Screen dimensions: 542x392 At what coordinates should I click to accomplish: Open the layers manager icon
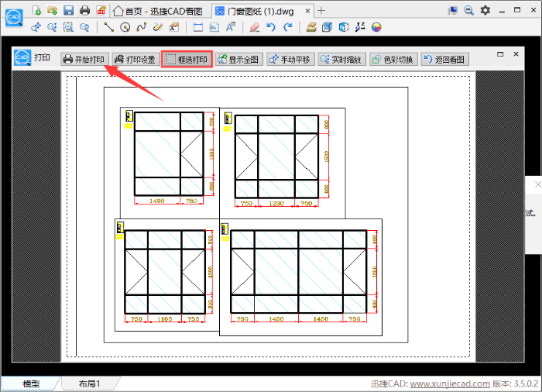(311, 27)
